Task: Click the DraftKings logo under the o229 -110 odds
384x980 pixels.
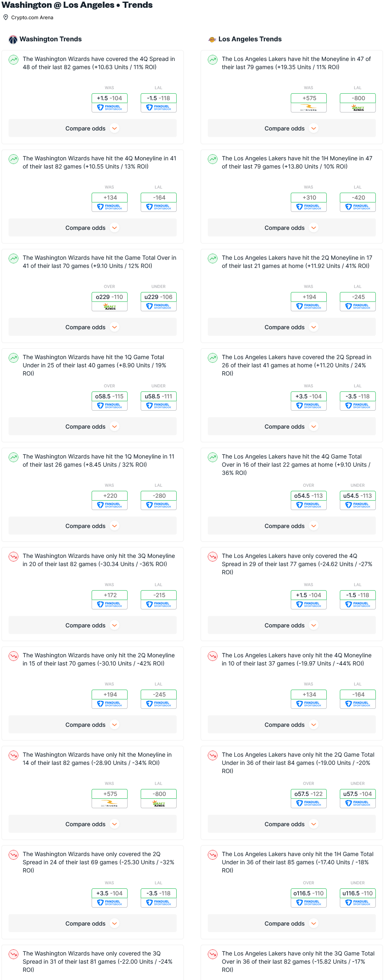Action: point(110,306)
